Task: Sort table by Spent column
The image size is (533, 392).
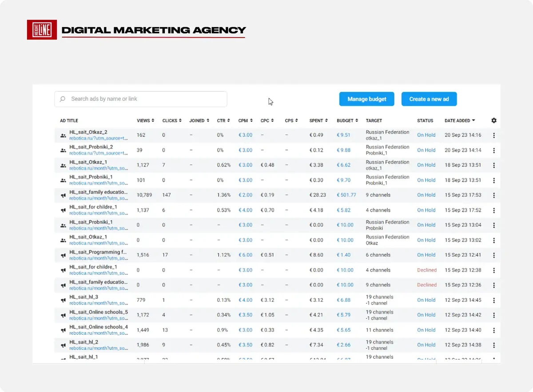Action: click(x=318, y=121)
